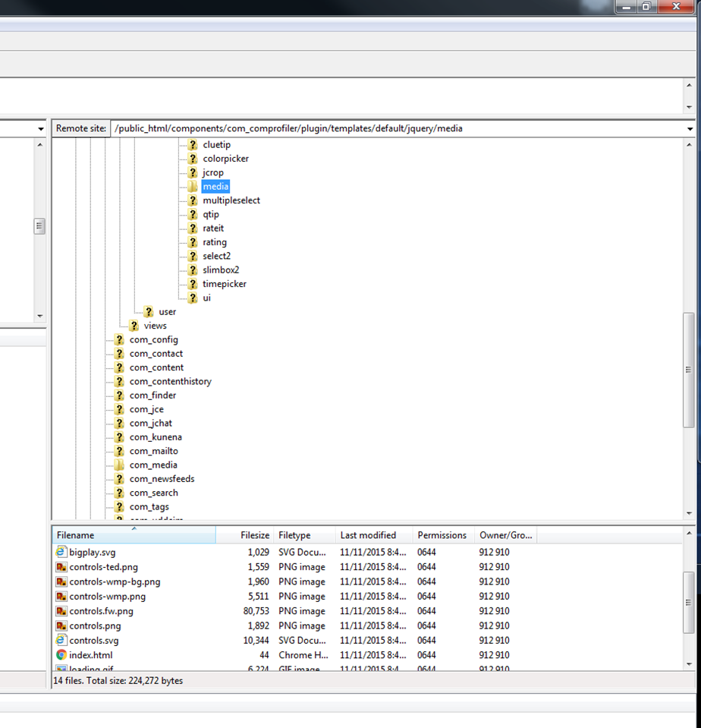Image resolution: width=701 pixels, height=728 pixels.
Task: Select controls-wmp.png file
Action: tap(107, 597)
